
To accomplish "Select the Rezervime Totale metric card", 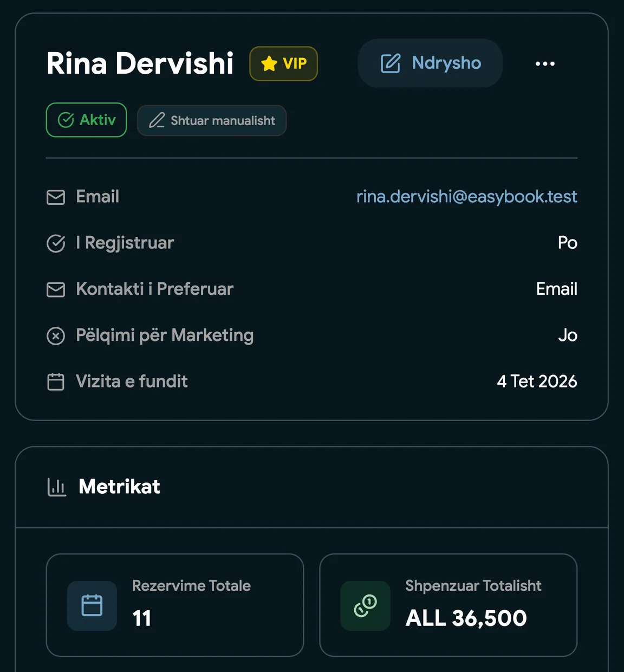I will (x=175, y=605).
